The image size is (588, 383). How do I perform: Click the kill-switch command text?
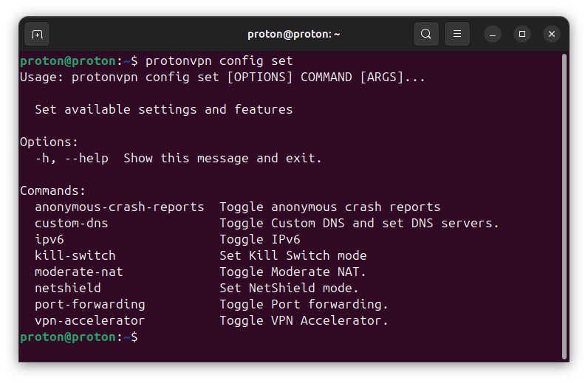pos(75,255)
